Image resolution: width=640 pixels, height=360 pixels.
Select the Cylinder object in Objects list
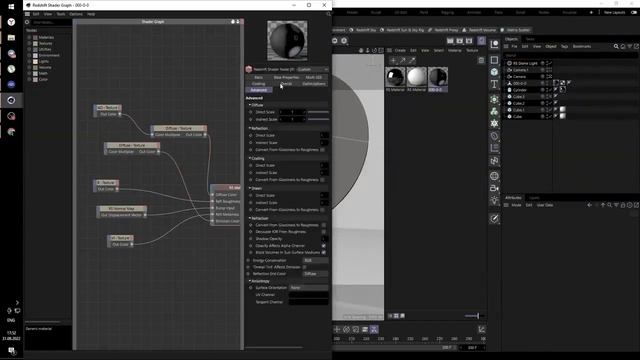pos(520,90)
